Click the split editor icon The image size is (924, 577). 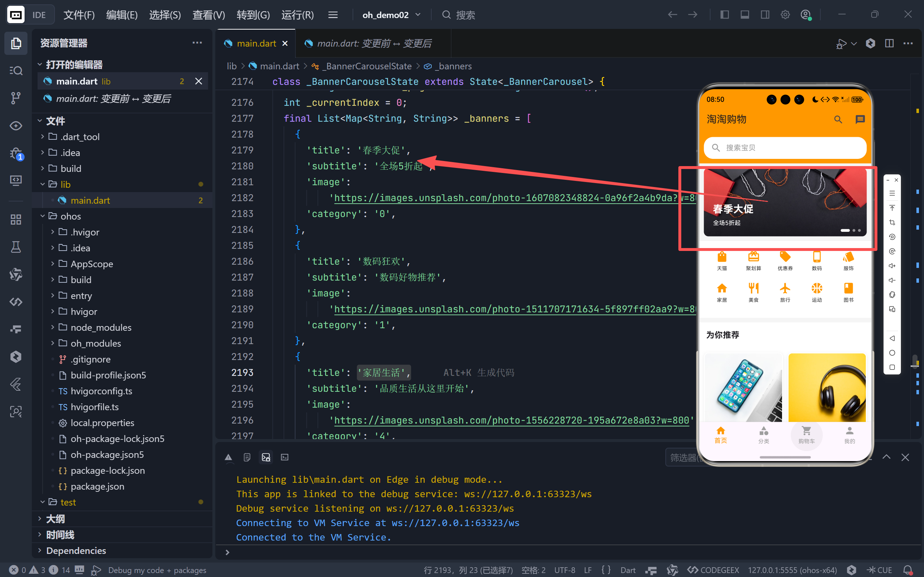[x=889, y=43]
